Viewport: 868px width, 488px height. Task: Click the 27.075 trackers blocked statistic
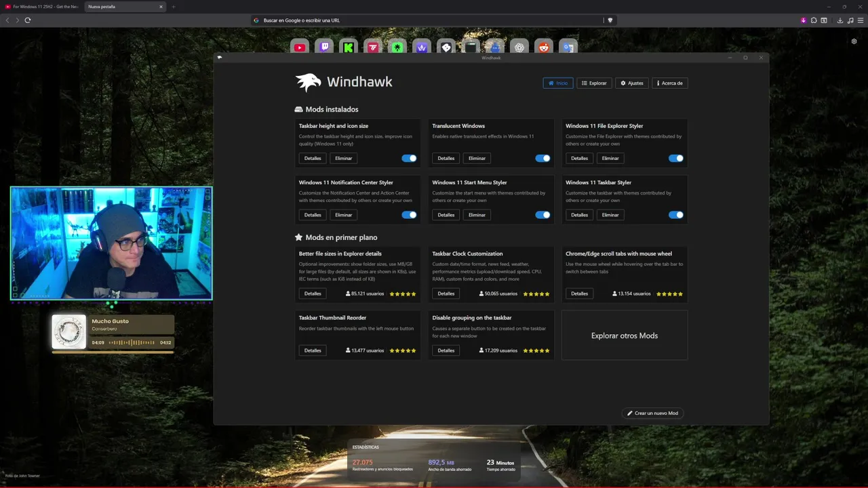pyautogui.click(x=363, y=462)
